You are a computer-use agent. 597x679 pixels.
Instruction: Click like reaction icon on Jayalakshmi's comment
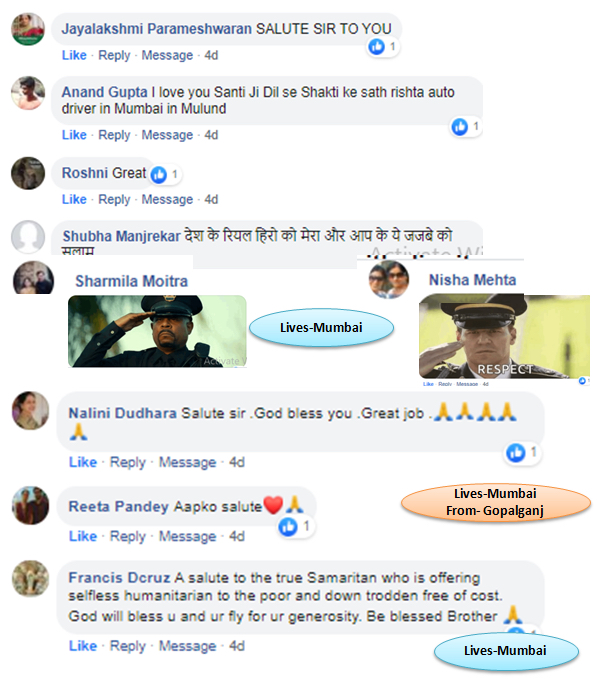[x=376, y=46]
